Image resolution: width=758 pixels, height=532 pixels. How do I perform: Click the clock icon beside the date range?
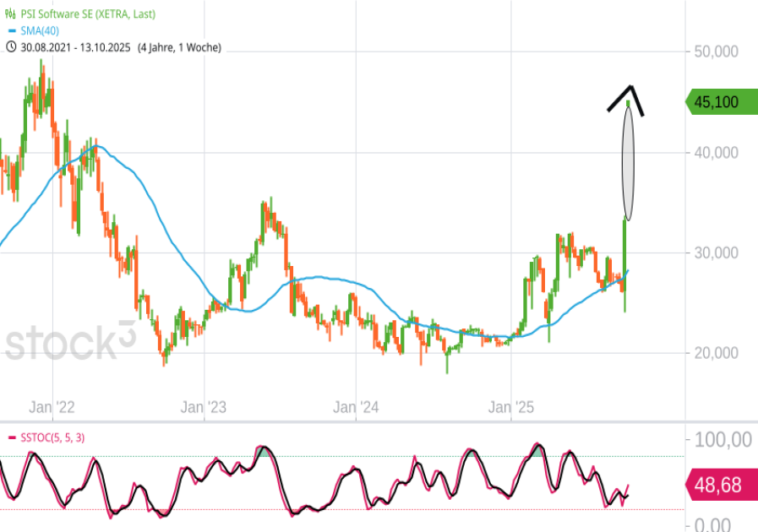pos(10,47)
